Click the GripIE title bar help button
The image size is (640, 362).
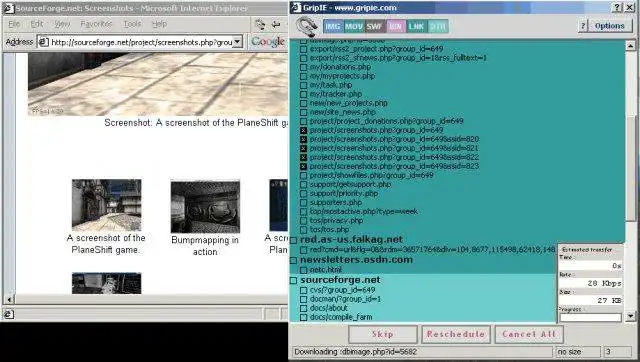pos(617,8)
